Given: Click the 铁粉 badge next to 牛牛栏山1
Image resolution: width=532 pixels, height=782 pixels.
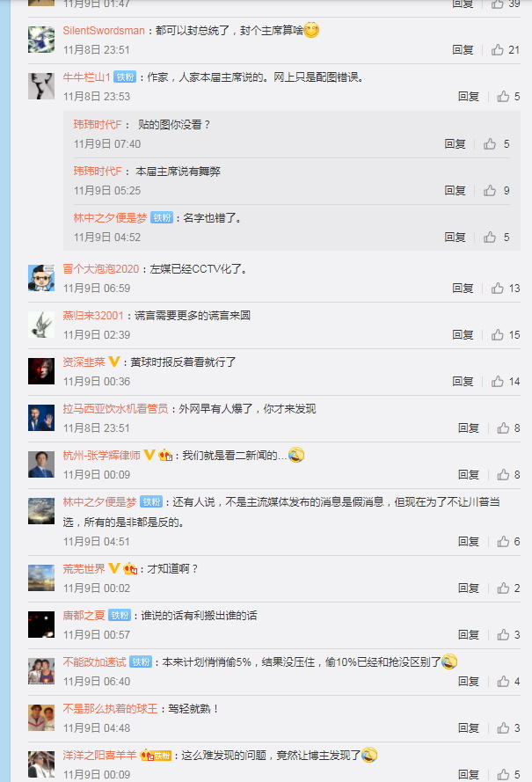Looking at the screenshot, I should tap(125, 77).
